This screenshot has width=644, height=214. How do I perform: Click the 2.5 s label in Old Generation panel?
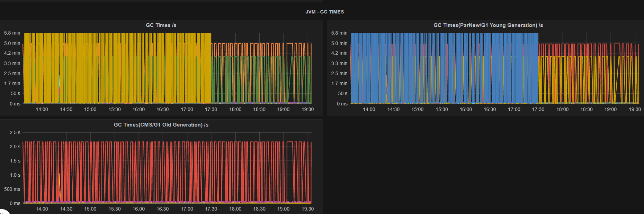click(15, 132)
